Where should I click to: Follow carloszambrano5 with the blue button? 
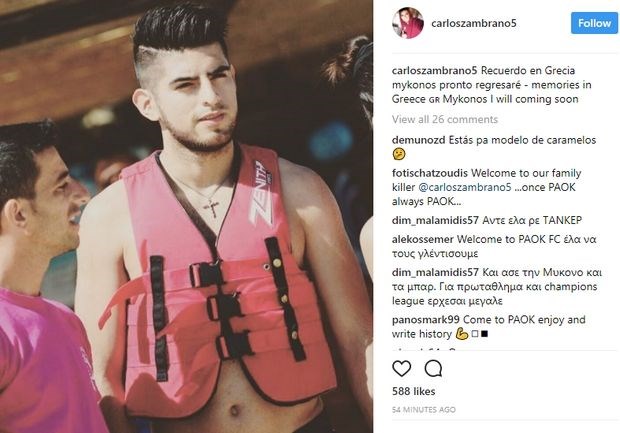pos(594,23)
